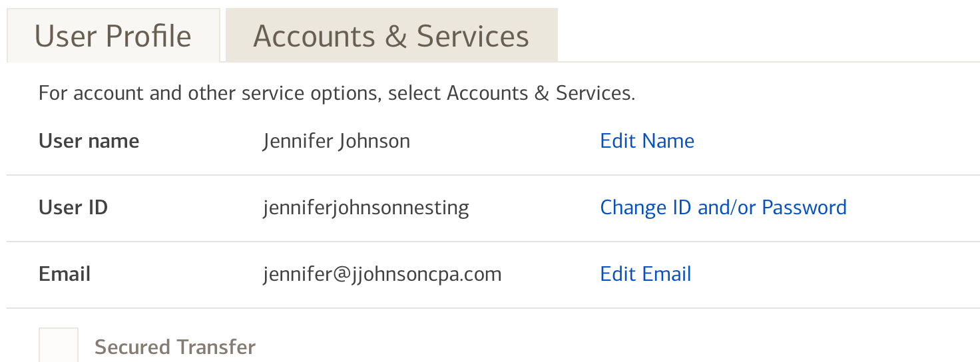980x362 pixels.
Task: Switch to the Accounts & Services tab
Action: [391, 36]
